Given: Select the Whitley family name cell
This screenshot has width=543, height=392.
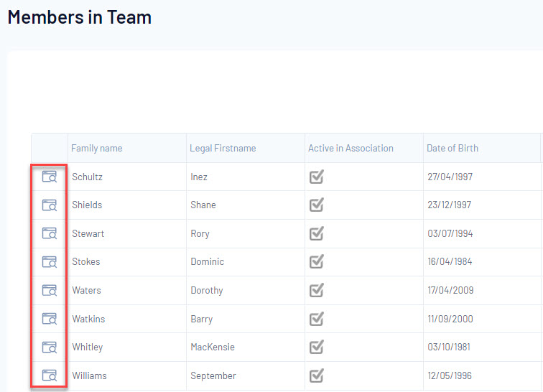Looking at the screenshot, I should 87,347.
